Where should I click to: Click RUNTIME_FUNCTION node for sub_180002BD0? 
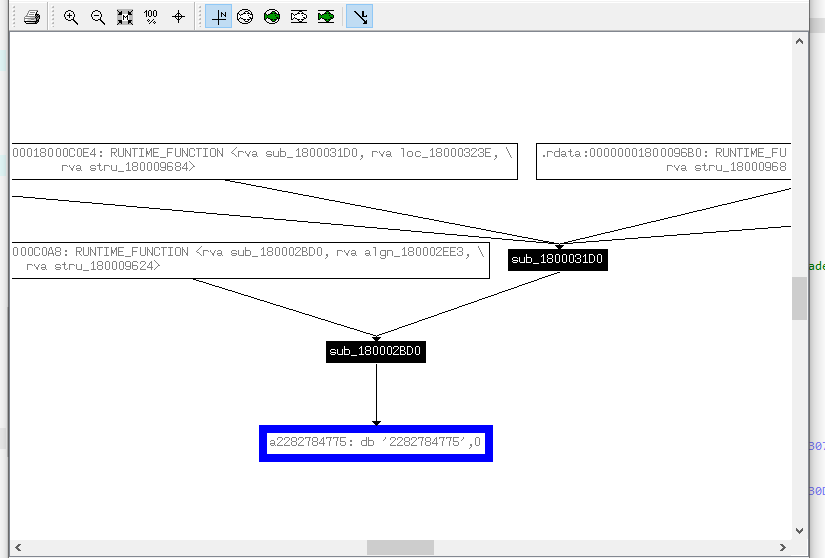tap(249, 259)
